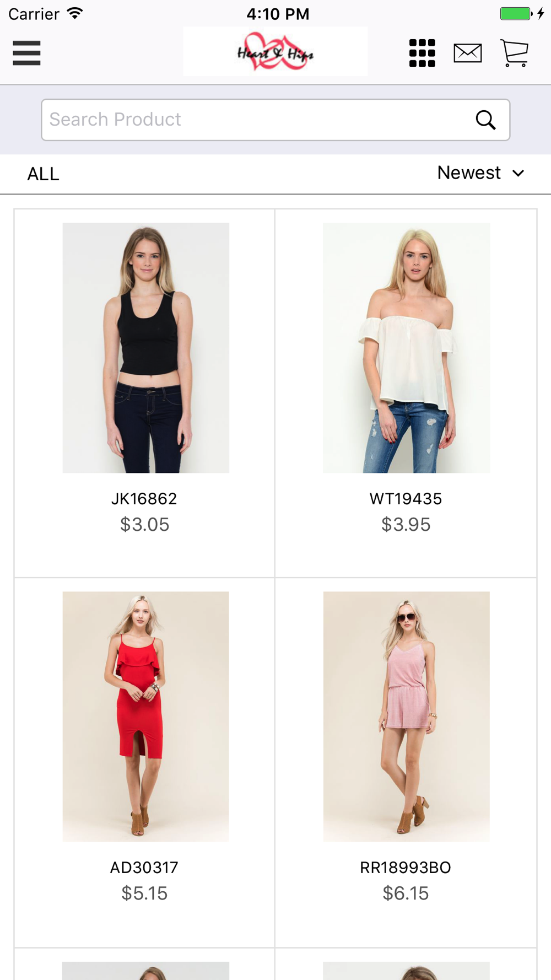The image size is (551, 980).
Task: Open red dress product image
Action: pyautogui.click(x=145, y=717)
